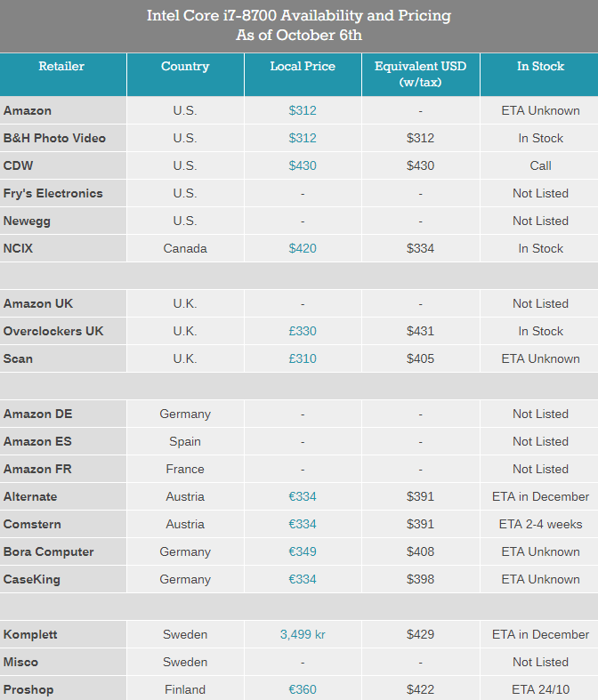This screenshot has height=700, width=598.
Task: Open Comstern's €334 price link
Action: coord(303,524)
